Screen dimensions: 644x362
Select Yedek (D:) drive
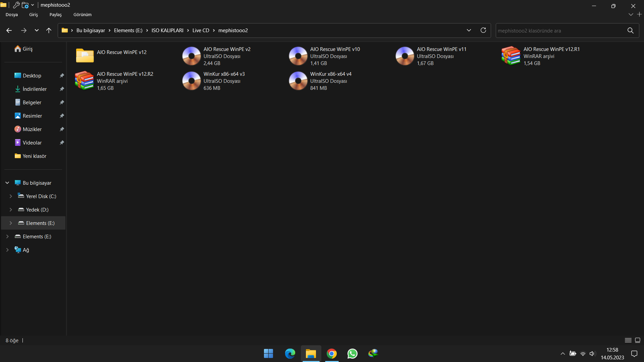tap(33, 210)
